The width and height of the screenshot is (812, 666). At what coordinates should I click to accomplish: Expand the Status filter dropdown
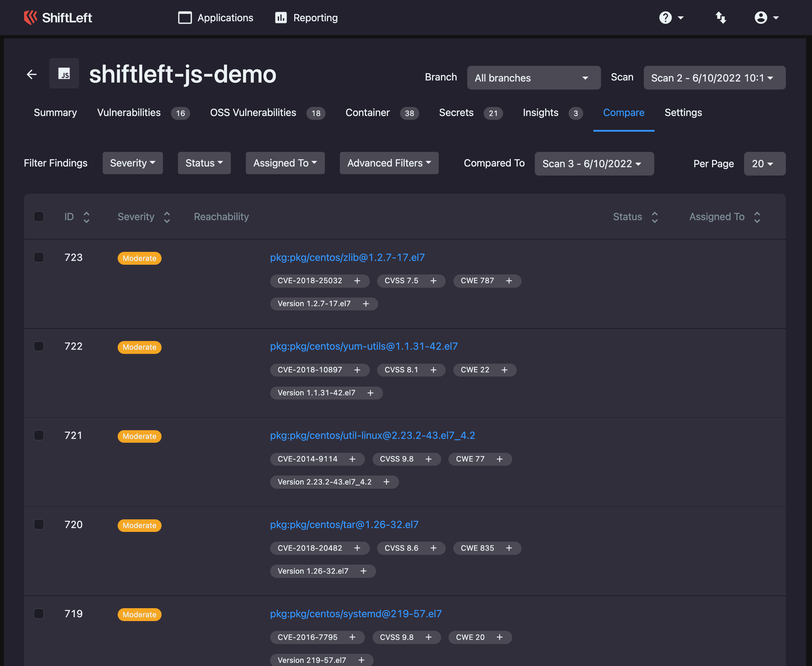(x=204, y=163)
